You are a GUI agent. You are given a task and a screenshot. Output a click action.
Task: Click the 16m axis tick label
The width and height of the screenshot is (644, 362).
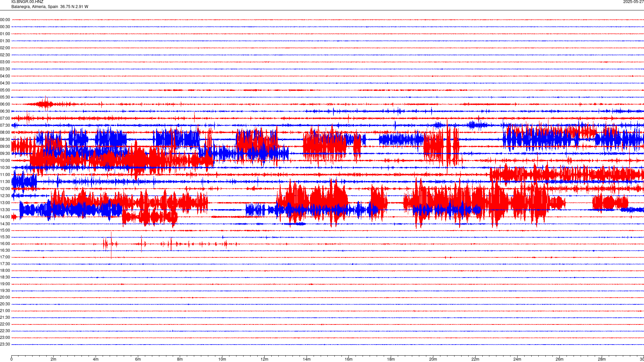click(x=349, y=359)
